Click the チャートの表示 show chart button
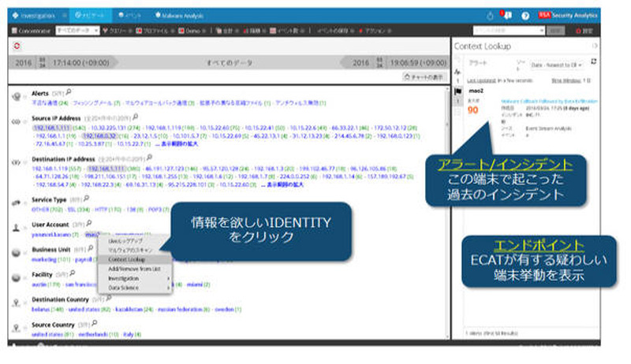Viewport: 631px width, 364px height. coord(425,76)
